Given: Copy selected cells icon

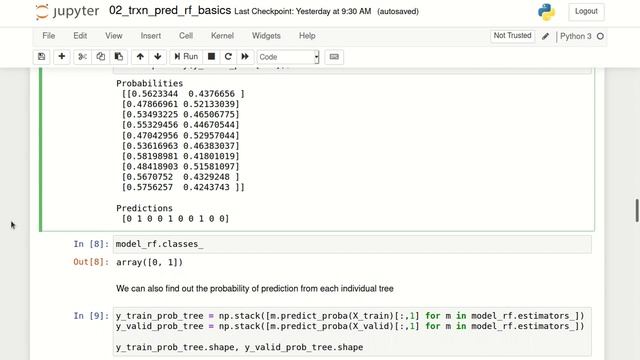Looking at the screenshot, I should click(100, 57).
